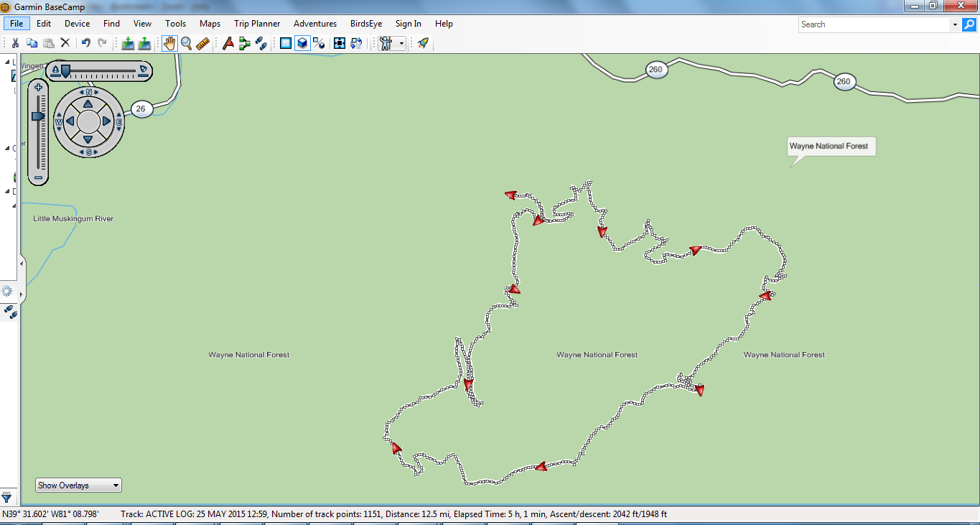Select the Pan hand tool
The image size is (980, 525).
[169, 43]
